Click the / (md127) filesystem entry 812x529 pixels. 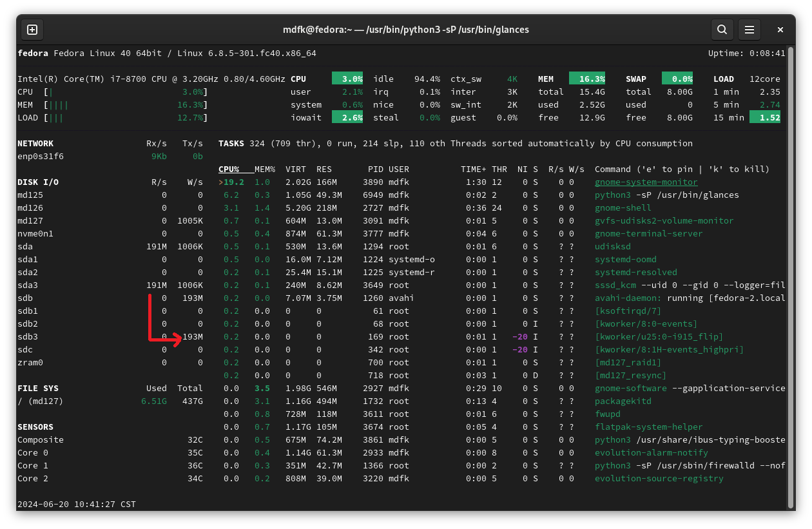click(x=41, y=401)
